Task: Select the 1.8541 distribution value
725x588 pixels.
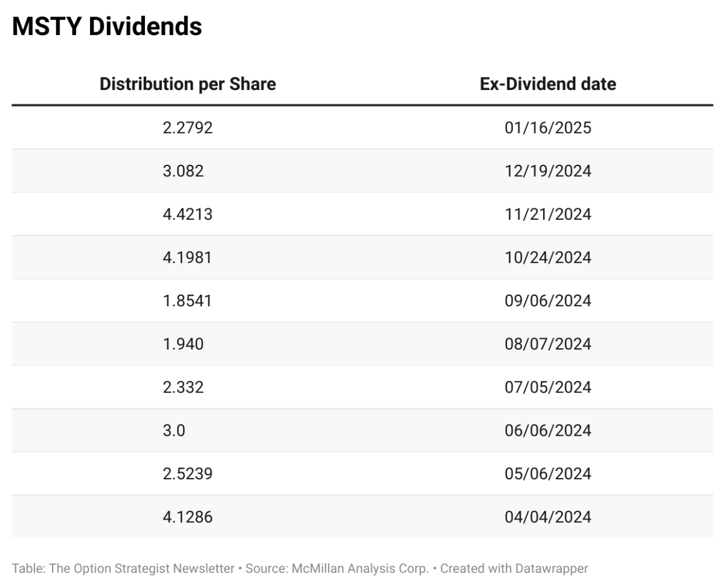Action: click(x=187, y=301)
